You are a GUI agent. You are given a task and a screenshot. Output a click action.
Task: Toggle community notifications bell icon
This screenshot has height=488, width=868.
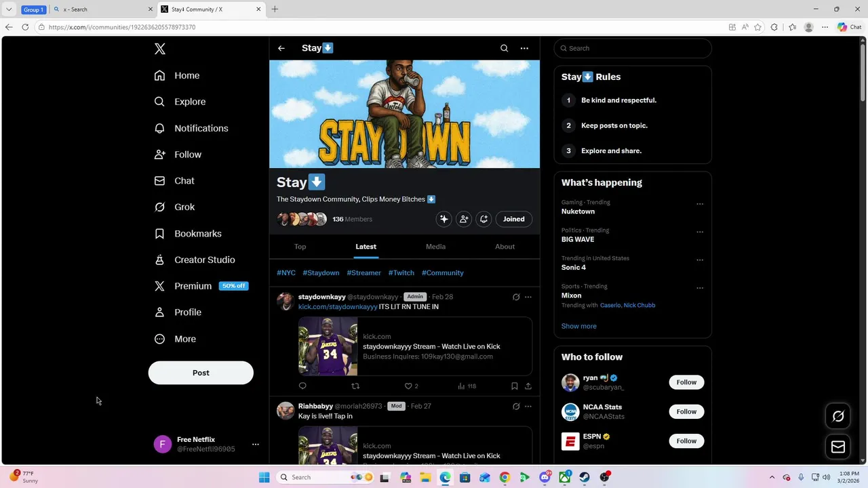tap(484, 219)
